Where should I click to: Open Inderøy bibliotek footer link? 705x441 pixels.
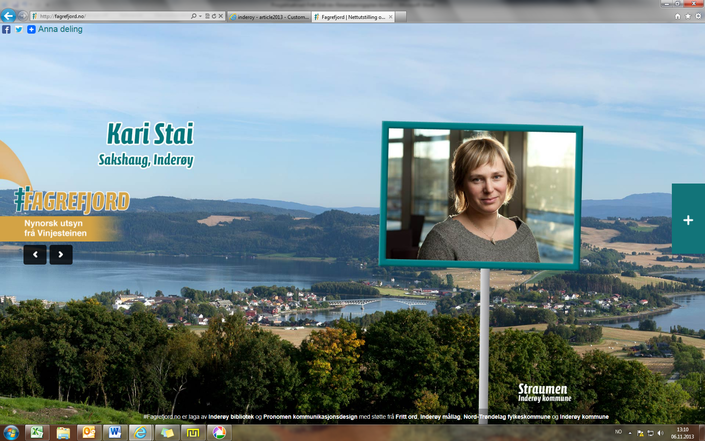click(x=231, y=417)
